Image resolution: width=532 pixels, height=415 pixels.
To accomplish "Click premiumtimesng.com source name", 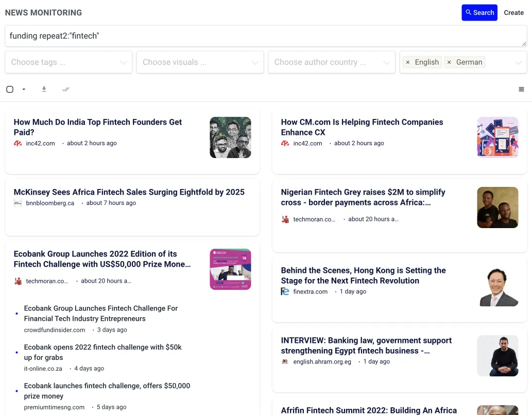I will [x=54, y=407].
